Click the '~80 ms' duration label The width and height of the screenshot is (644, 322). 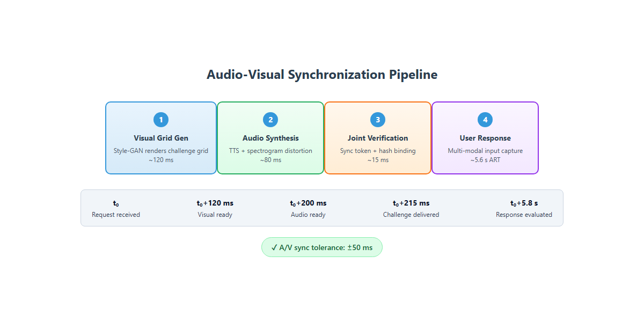270,160
